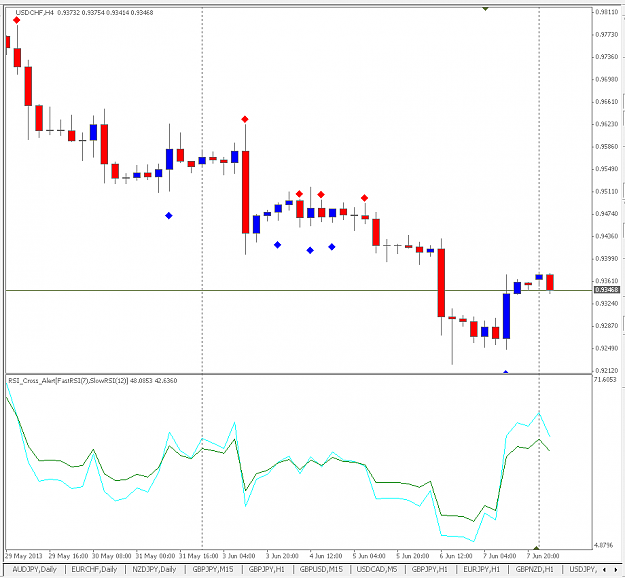This screenshot has height=578, width=625.
Task: Select the USDCAD,M5 chart tab
Action: (377, 569)
